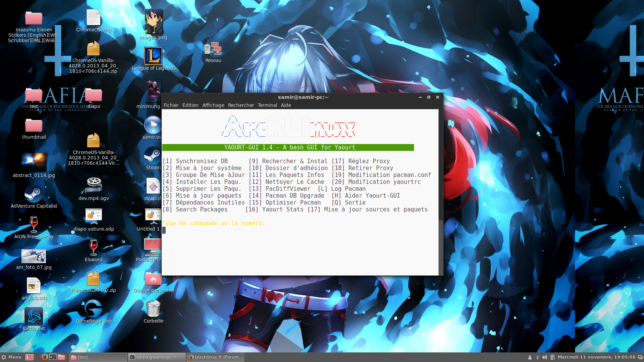Open the samir.os media file icon
The width and height of the screenshot is (644, 362).
click(153, 125)
